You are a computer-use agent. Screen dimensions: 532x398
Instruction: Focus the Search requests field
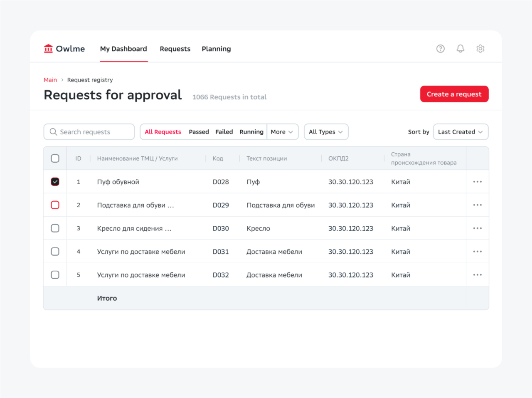pos(89,132)
